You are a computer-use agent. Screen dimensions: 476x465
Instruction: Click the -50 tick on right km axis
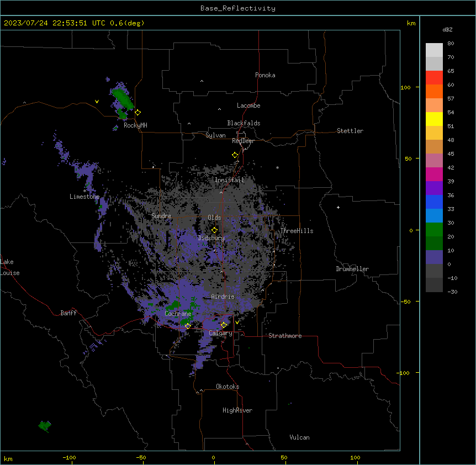[405, 302]
